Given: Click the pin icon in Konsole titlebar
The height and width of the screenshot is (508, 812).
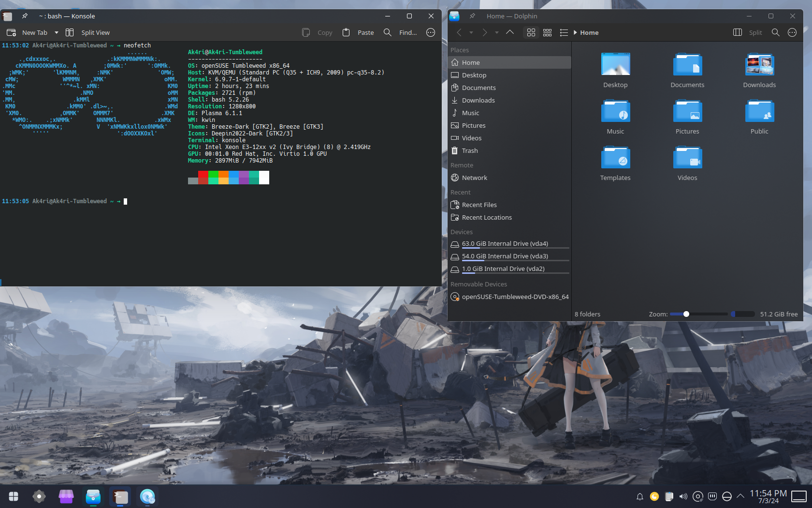Looking at the screenshot, I should [25, 16].
